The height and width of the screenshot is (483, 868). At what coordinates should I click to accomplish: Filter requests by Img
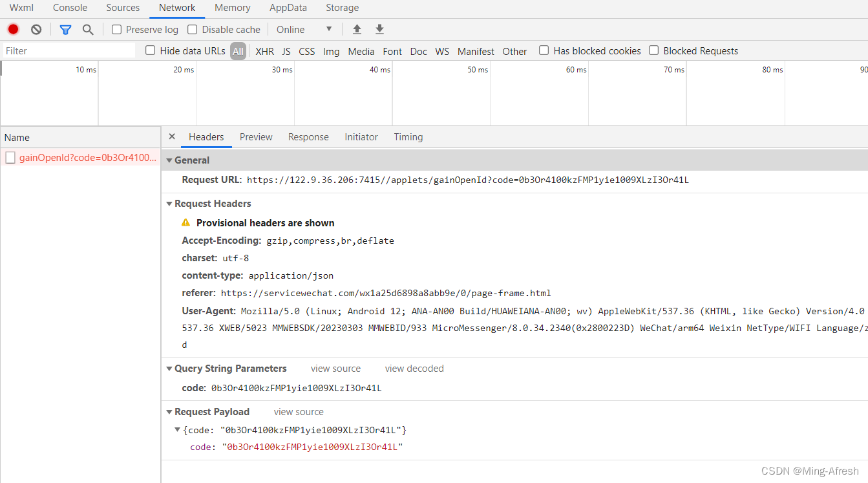tap(332, 51)
